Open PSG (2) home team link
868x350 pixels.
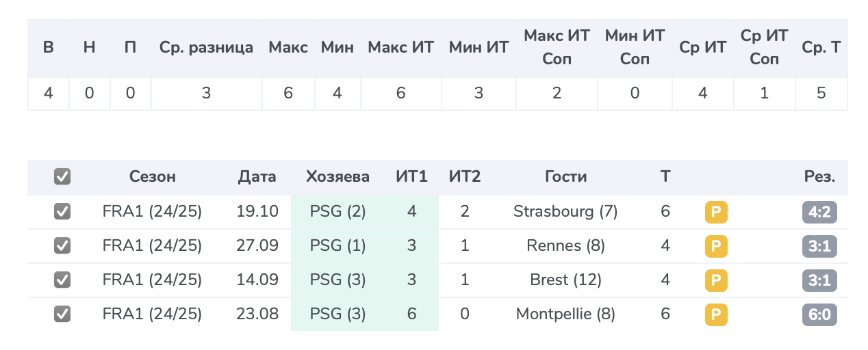(x=338, y=212)
